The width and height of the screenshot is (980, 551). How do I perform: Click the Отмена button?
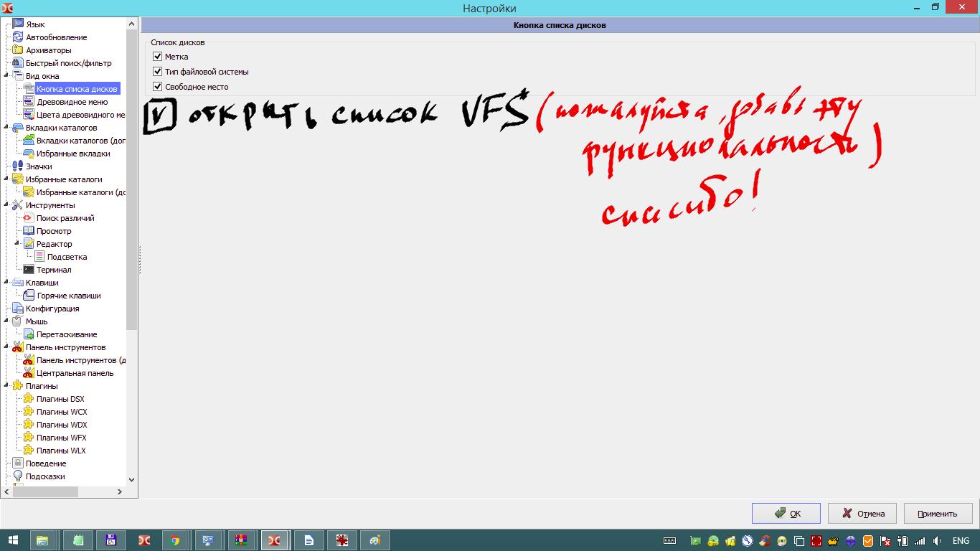[862, 514]
